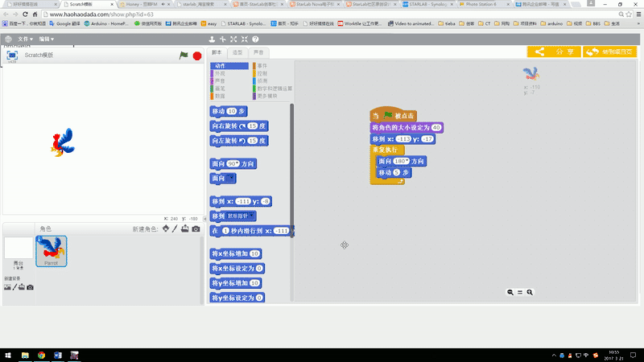644x362 pixels.
Task: Select the shrink sprite tool
Action: click(245, 39)
